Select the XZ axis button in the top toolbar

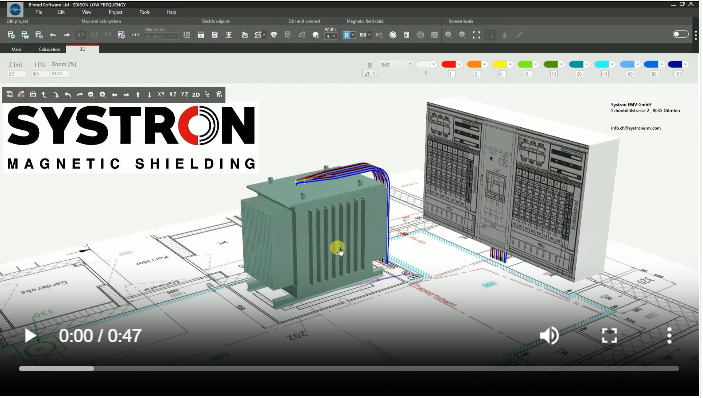[x=94, y=35]
